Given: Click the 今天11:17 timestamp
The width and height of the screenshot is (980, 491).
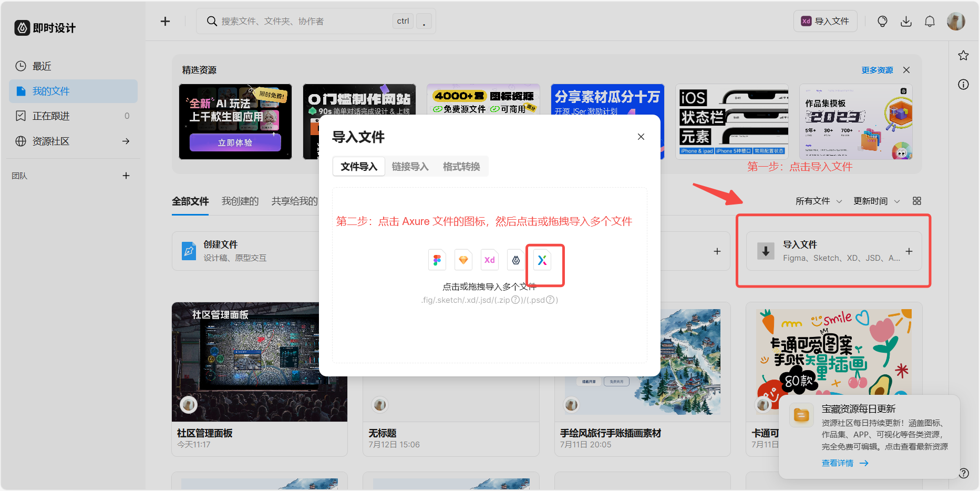Looking at the screenshot, I should [194, 445].
